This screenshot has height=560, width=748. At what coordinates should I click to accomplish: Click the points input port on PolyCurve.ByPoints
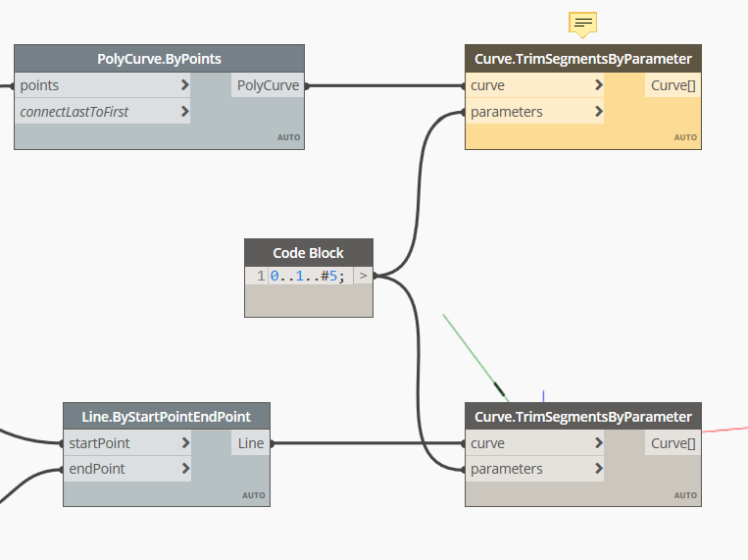tap(103, 85)
